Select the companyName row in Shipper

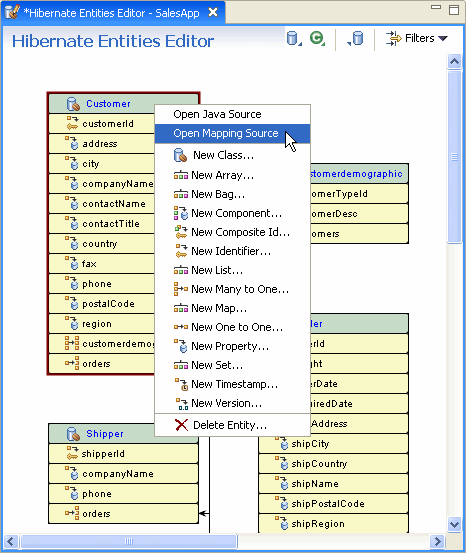tap(123, 474)
